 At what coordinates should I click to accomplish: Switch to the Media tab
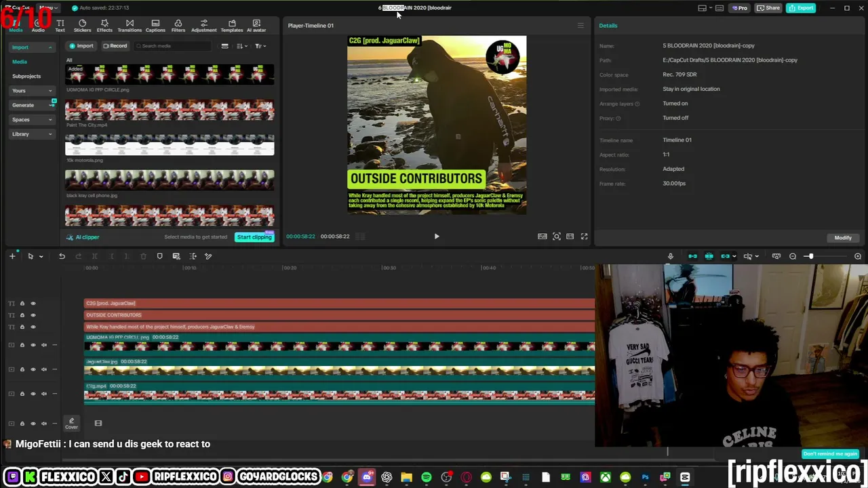pos(16,26)
